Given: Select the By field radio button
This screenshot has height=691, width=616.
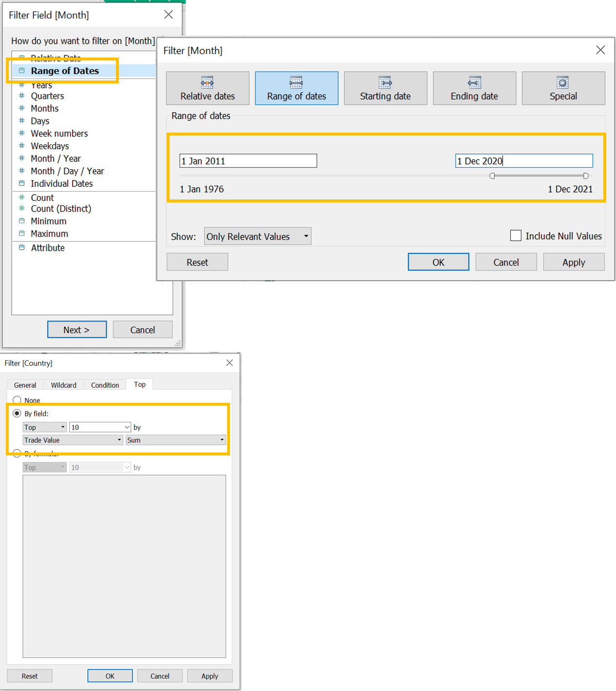Looking at the screenshot, I should point(17,414).
